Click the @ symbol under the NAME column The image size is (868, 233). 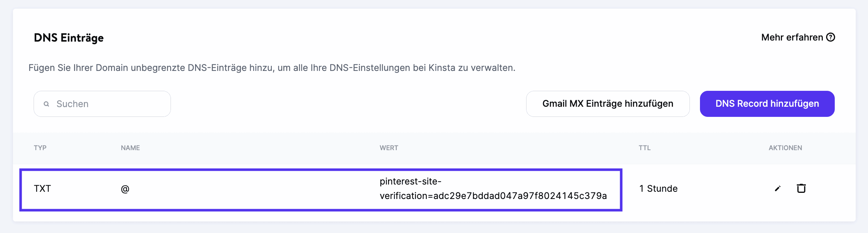click(125, 188)
